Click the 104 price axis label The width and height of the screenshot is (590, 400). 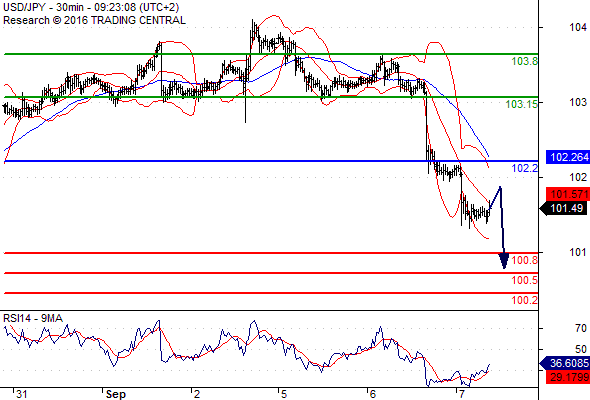[578, 27]
